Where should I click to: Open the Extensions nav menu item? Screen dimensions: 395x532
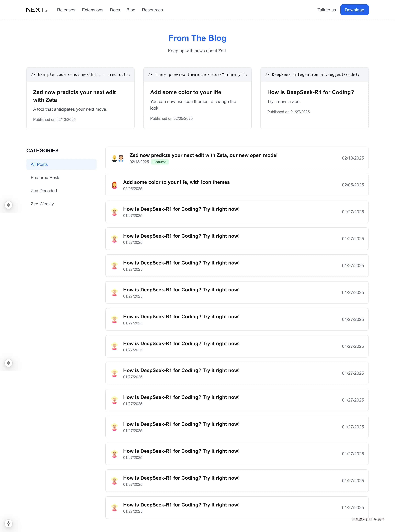pyautogui.click(x=93, y=10)
